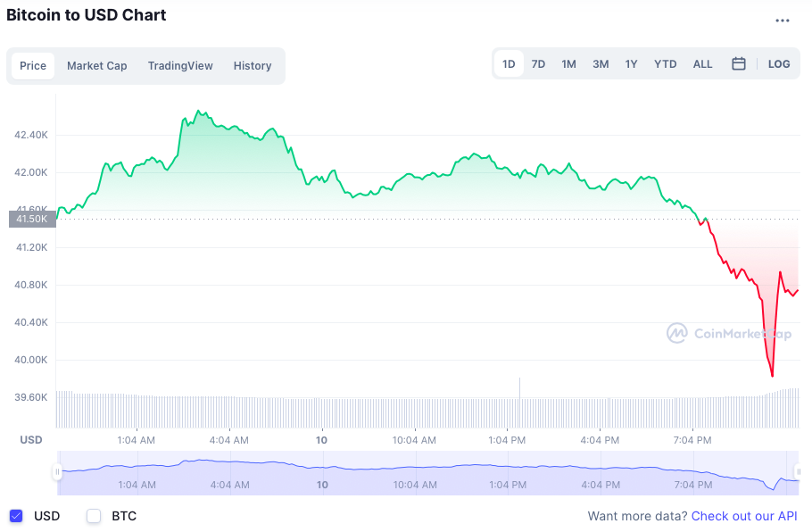The image size is (812, 532).
Task: Enable the BTC checkbox
Action: [x=94, y=516]
